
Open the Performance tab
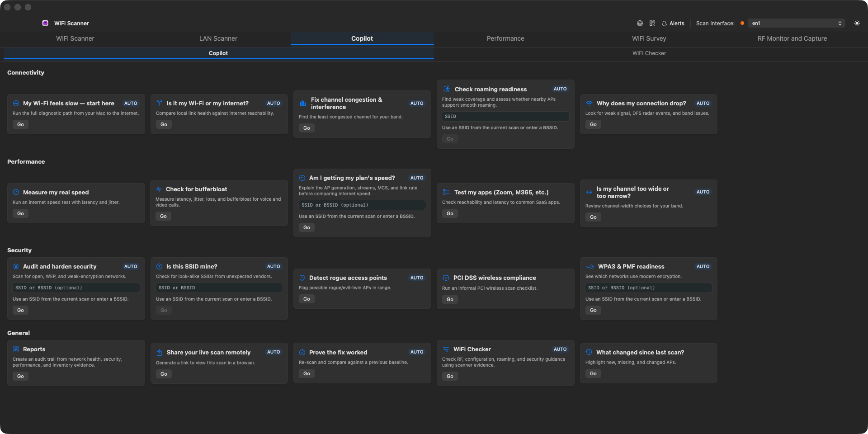505,38
